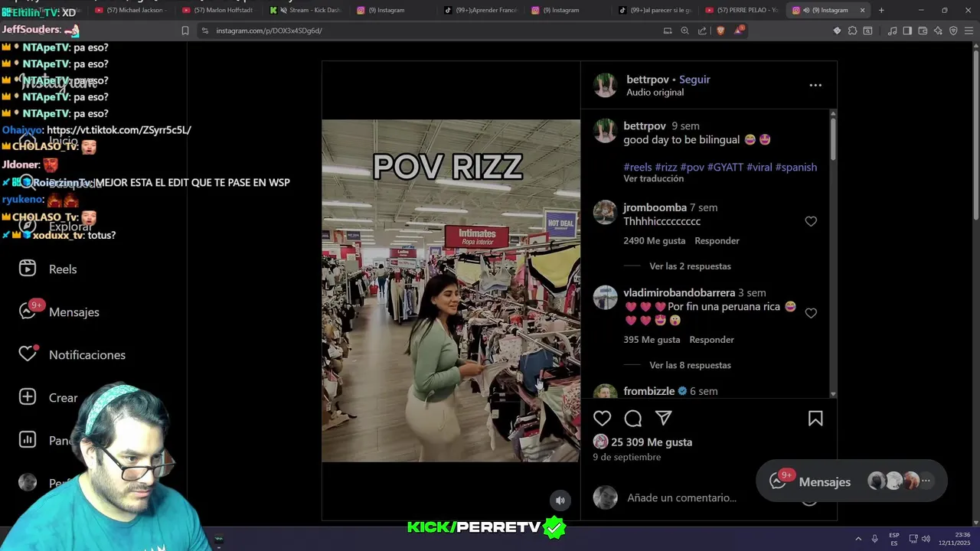Image resolution: width=980 pixels, height=551 pixels.
Task: Switch to the Aprender Francés TikTok tab
Action: pos(481,10)
